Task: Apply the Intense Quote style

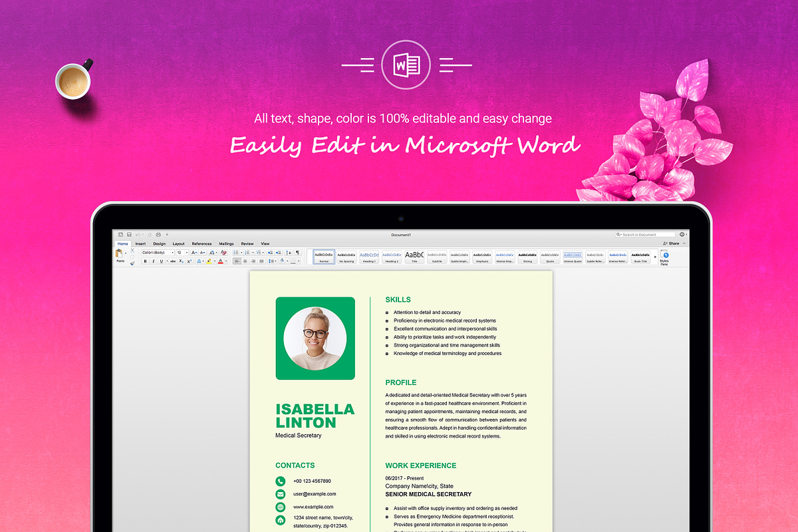Action: pyautogui.click(x=573, y=257)
